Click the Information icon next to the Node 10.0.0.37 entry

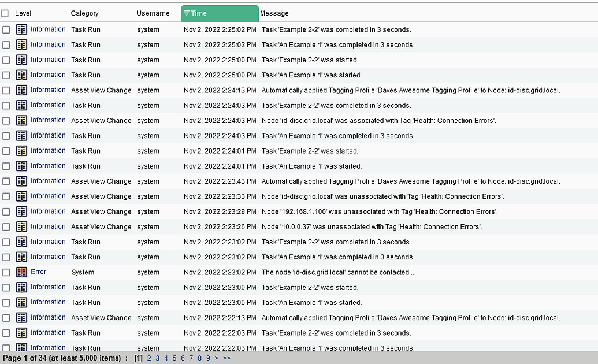21,226
